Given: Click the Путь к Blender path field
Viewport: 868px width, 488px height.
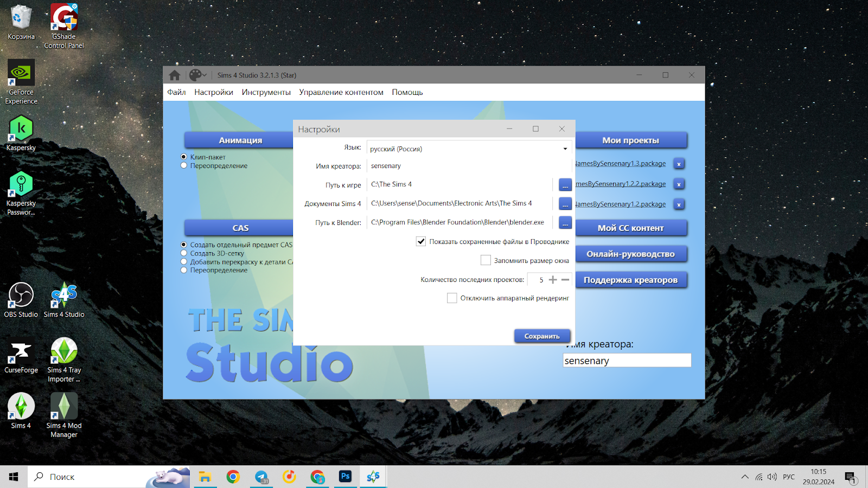Looking at the screenshot, I should tap(459, 222).
